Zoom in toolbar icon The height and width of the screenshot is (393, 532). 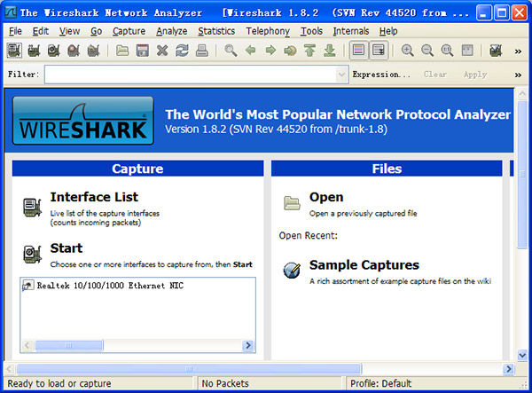coord(408,51)
